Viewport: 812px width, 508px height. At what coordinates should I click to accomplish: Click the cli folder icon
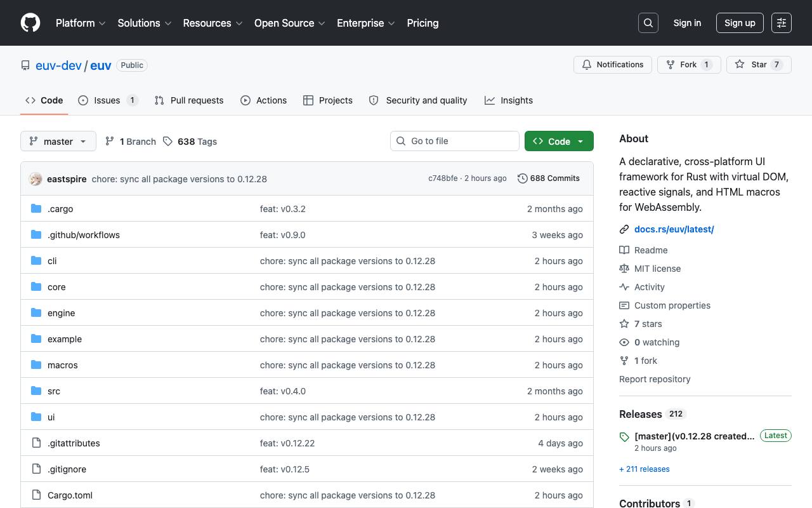point(36,261)
